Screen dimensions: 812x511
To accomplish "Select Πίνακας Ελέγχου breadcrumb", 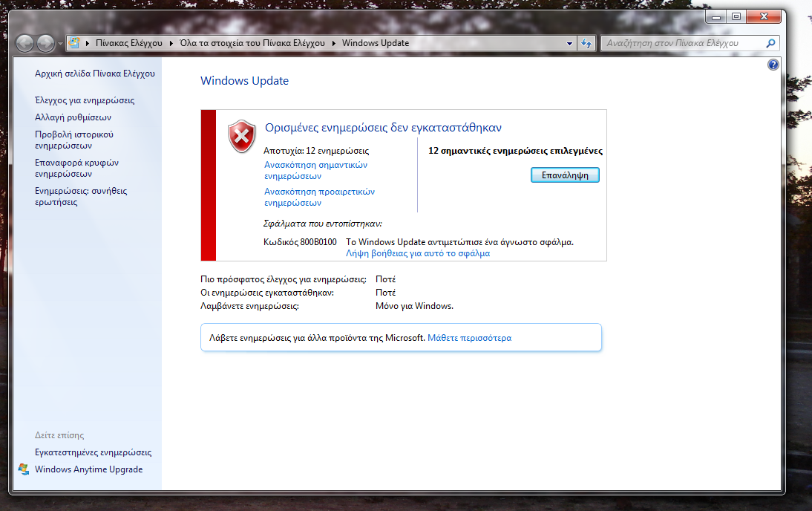I will (x=129, y=43).
